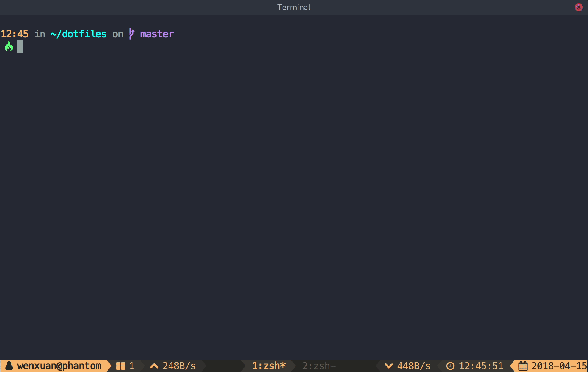The image size is (588, 372).
Task: Click the upload arrow beside 248B/s
Action: [154, 366]
